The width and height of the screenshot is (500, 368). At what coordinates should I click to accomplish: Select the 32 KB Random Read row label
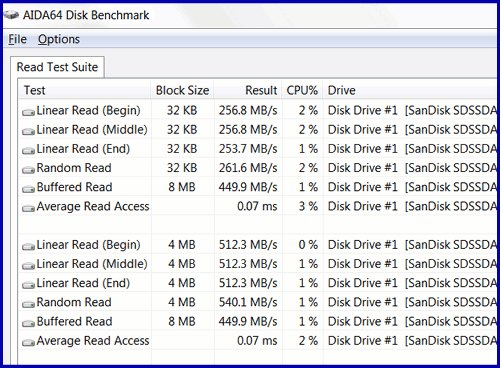coord(74,168)
